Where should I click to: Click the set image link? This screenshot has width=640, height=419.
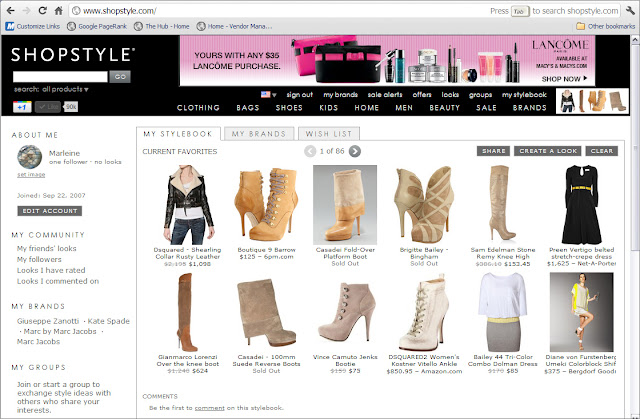click(x=31, y=175)
